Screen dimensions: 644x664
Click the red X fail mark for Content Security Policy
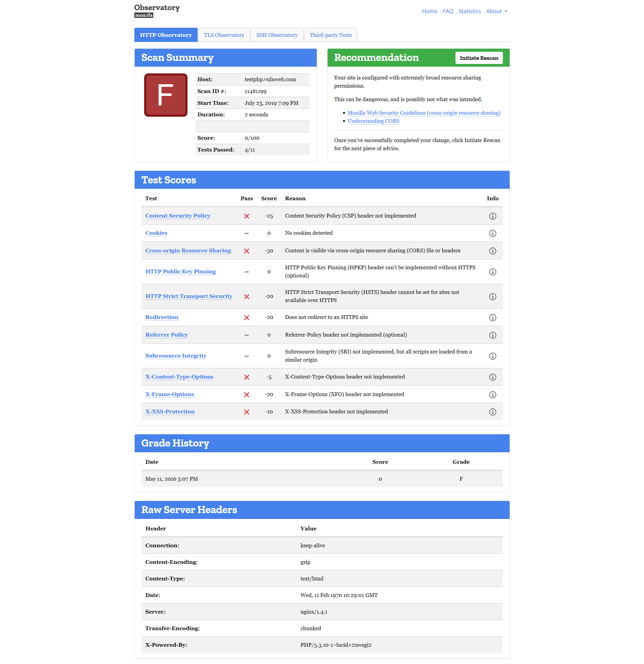(246, 216)
